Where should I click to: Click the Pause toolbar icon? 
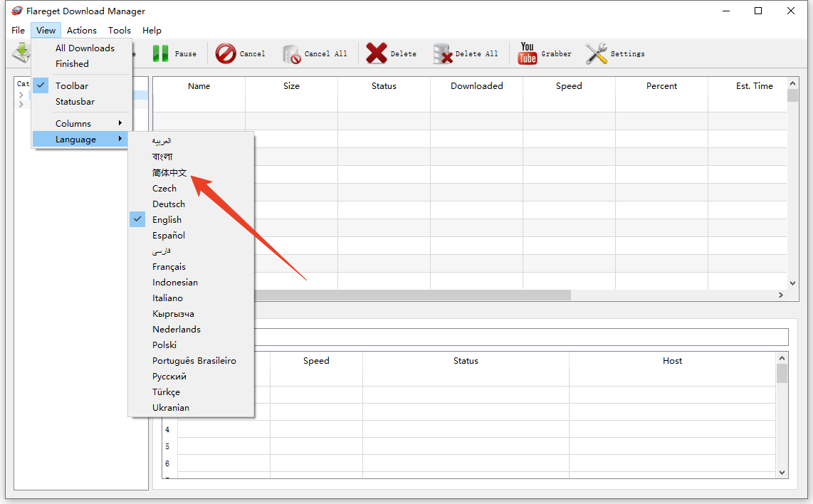tap(160, 53)
